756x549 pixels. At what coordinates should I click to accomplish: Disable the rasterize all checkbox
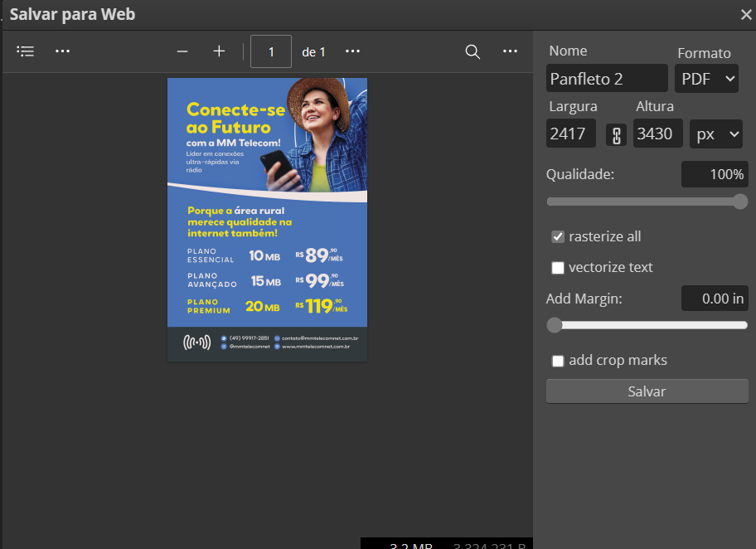(558, 236)
